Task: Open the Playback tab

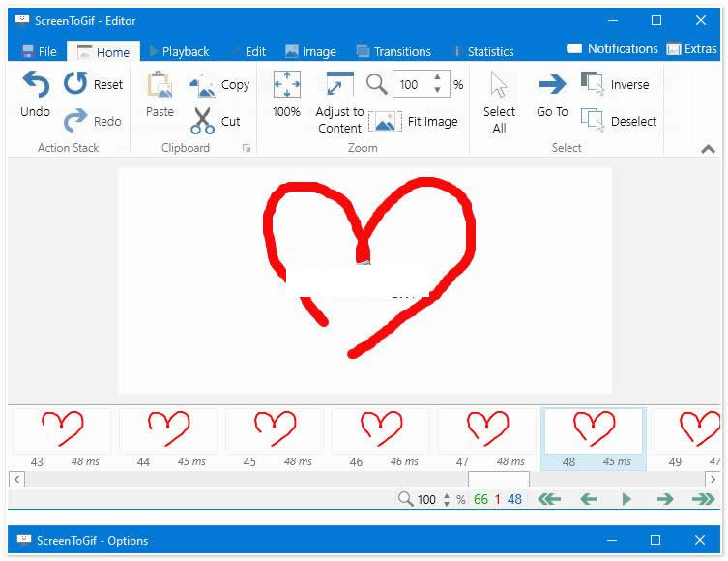Action: pyautogui.click(x=179, y=51)
